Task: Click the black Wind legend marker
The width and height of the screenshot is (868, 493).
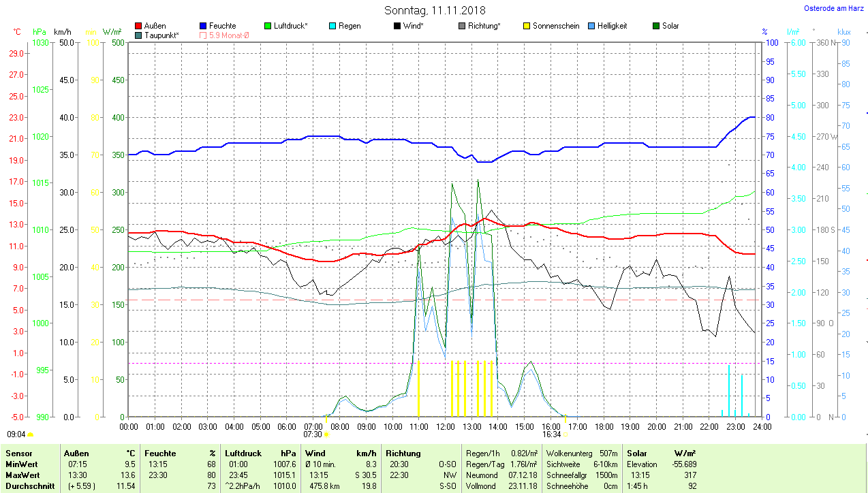Action: coord(397,26)
